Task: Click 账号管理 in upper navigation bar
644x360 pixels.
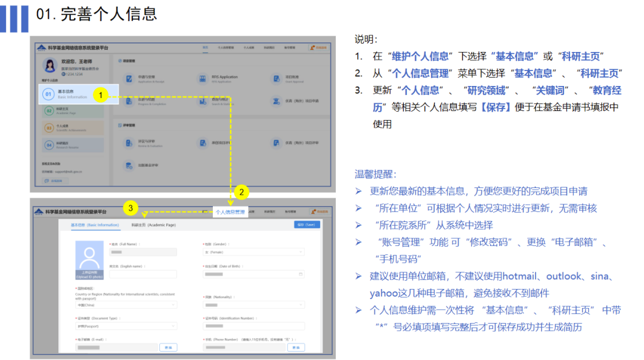Action: tap(290, 48)
